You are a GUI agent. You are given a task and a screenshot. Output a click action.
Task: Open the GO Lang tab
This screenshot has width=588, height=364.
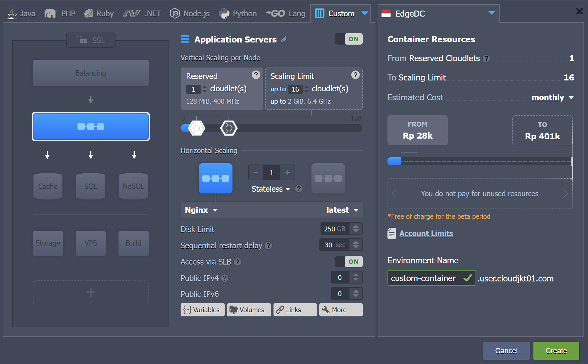tap(286, 14)
